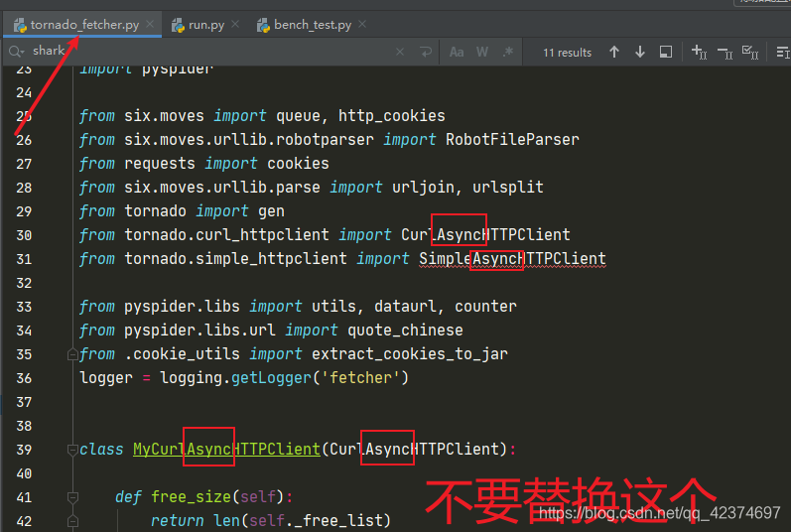This screenshot has height=532, width=791.
Task: Click 'RobotFileParser' on line 26
Action: (512, 140)
